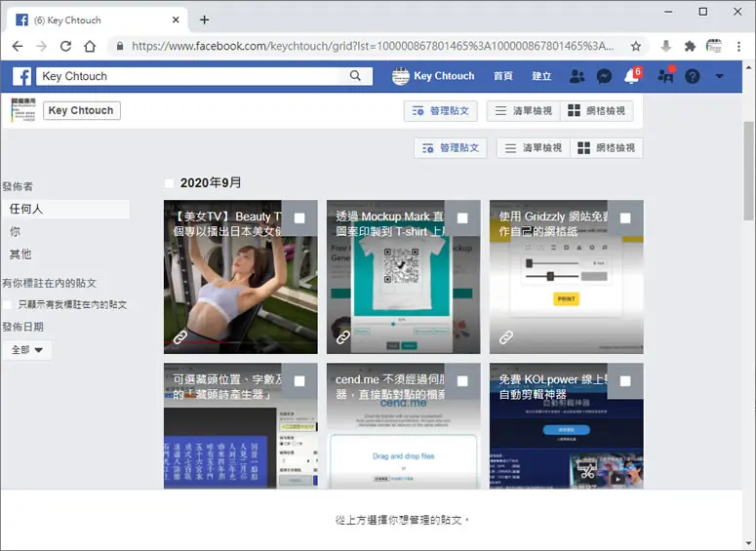Bookmark this page with the star icon

tap(636, 46)
